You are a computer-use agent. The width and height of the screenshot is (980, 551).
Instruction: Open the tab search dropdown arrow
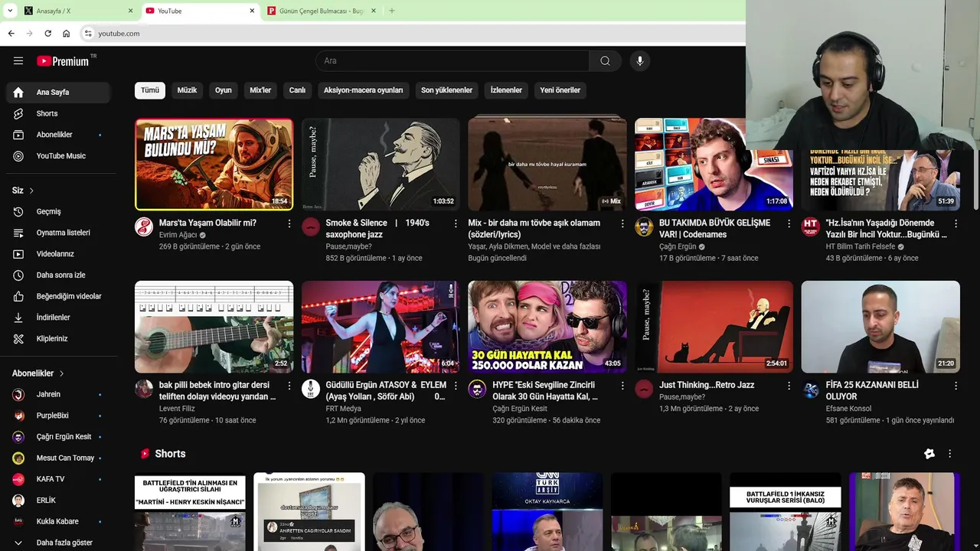(9, 11)
